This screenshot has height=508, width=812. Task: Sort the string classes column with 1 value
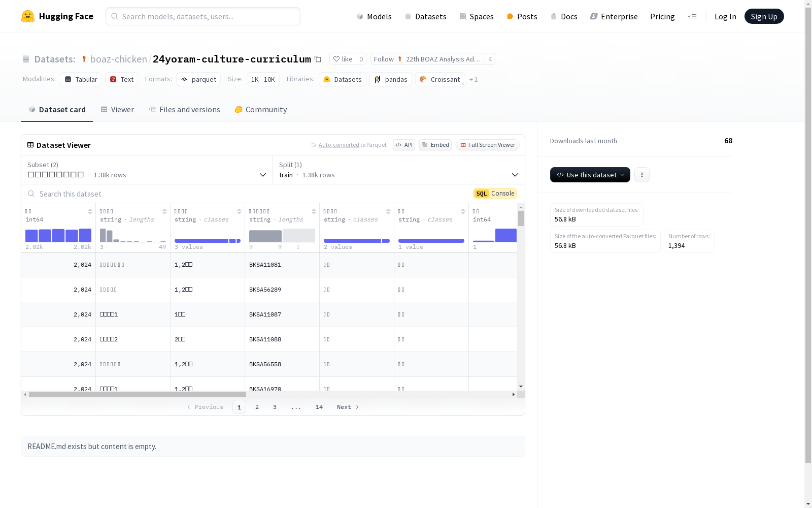463,211
